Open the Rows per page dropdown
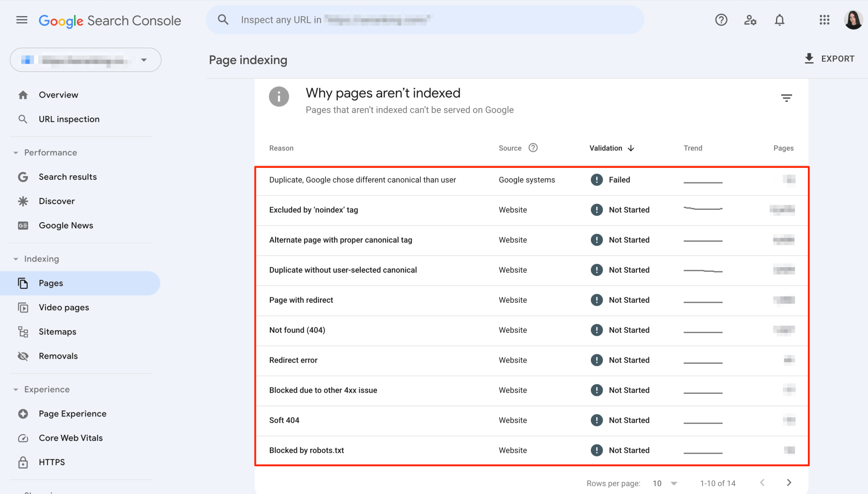This screenshot has height=494, width=868. [x=665, y=483]
